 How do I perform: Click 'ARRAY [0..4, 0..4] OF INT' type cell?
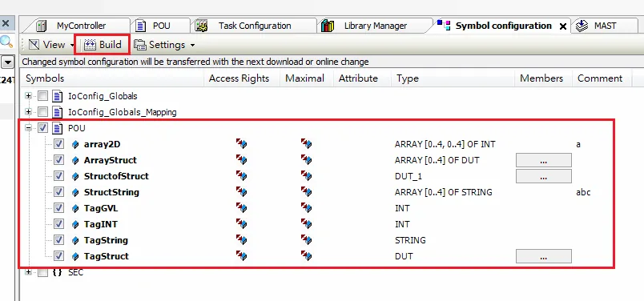coord(445,144)
